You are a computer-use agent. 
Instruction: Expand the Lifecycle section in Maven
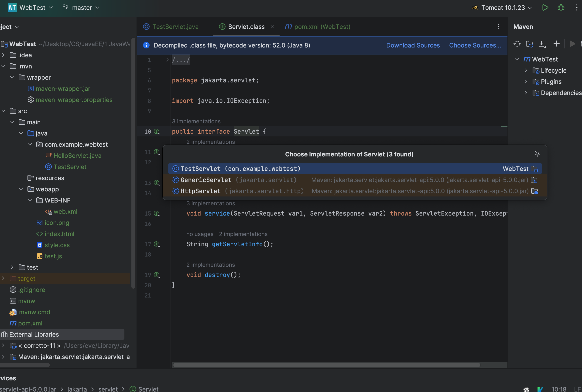(x=526, y=71)
